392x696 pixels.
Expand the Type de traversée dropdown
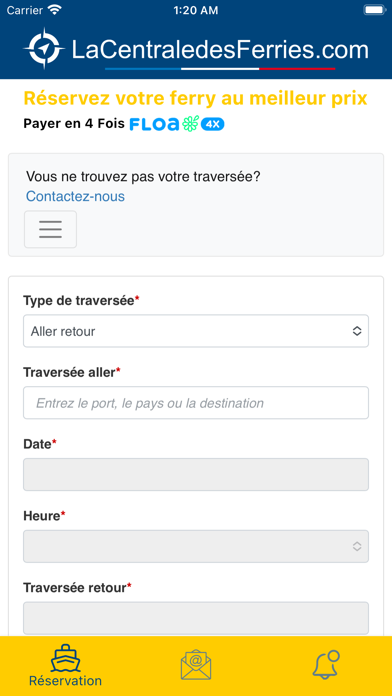coord(196,331)
